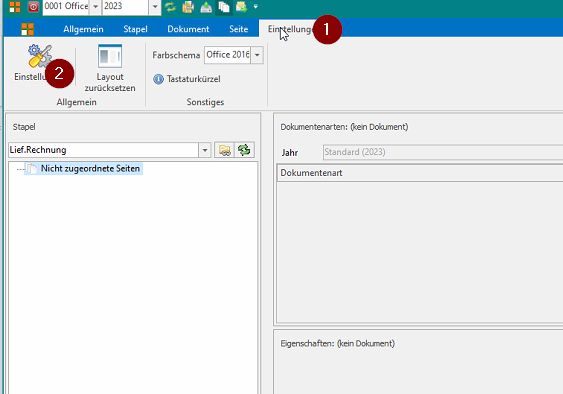Viewport: 563px width, 394px height.
Task: Click page icon next to Nicht zugeordnete Seiten
Action: click(x=33, y=169)
